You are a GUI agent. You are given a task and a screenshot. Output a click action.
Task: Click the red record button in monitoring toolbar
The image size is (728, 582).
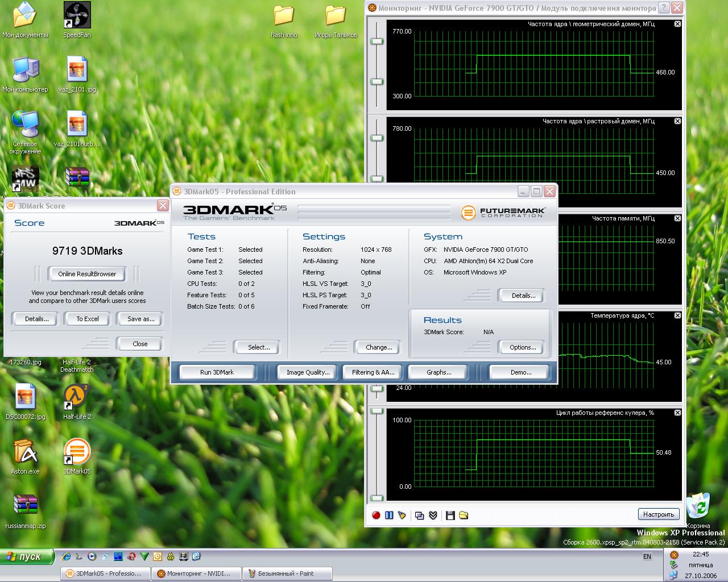click(376, 515)
